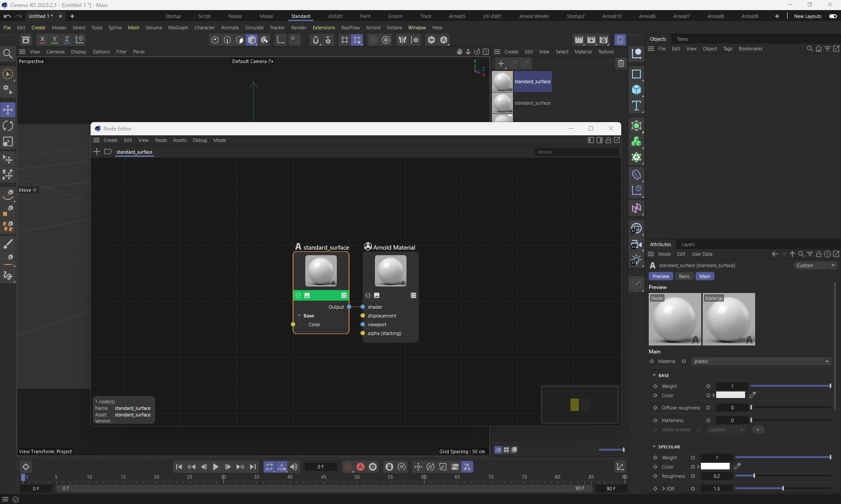Open the MoGraph menu
This screenshot has width=841, height=504.
click(178, 28)
